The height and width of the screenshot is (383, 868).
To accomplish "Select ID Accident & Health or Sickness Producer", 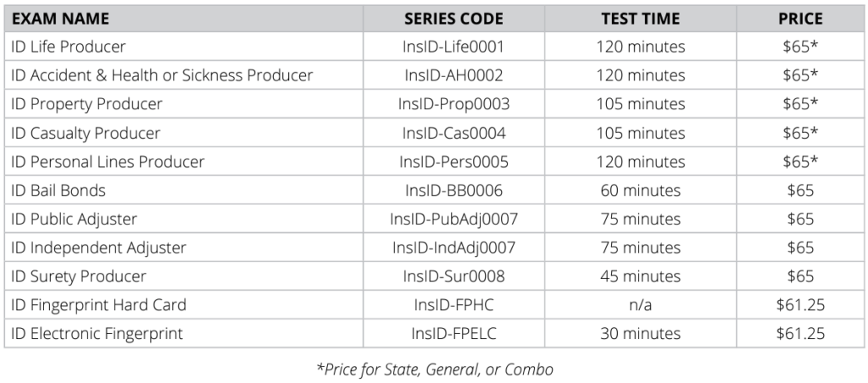I will pyautogui.click(x=162, y=75).
